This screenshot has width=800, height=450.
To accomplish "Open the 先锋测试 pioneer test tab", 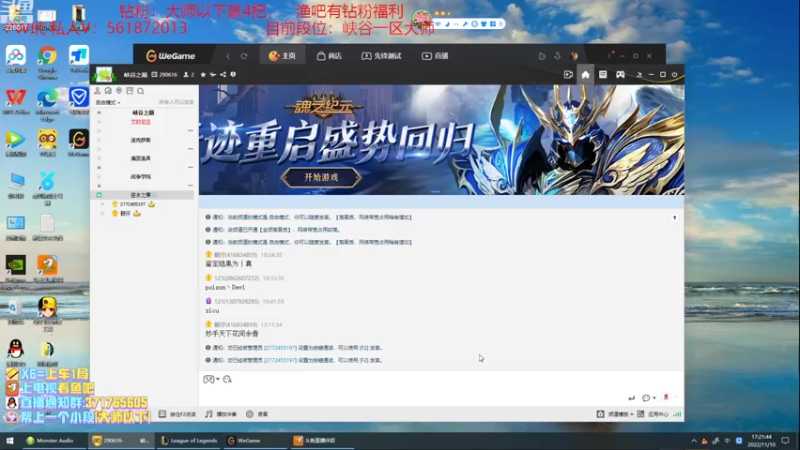I will (x=382, y=56).
